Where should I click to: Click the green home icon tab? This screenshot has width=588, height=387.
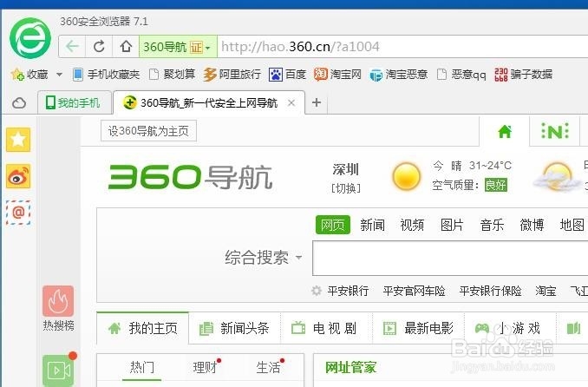(505, 132)
